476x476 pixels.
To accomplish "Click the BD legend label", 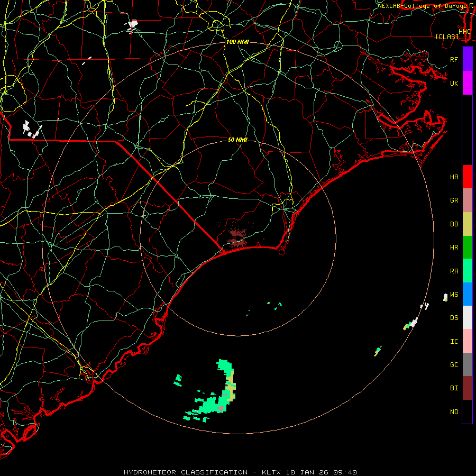I will pyautogui.click(x=454, y=224).
